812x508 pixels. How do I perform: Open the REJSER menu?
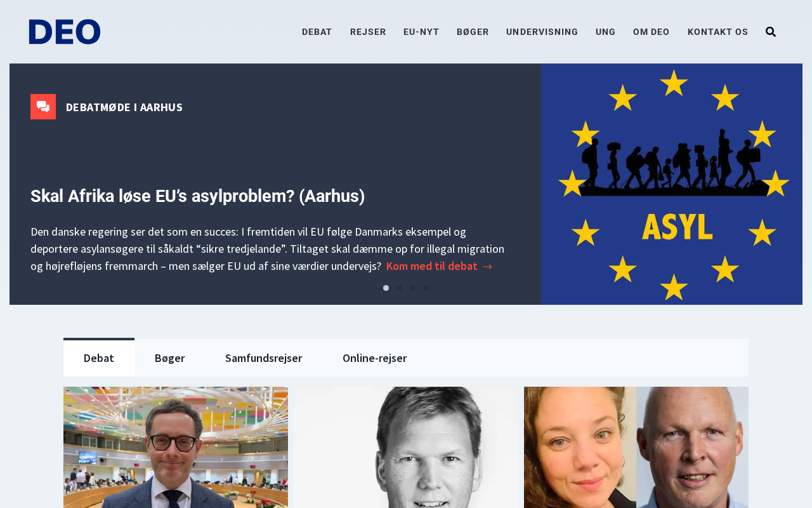[x=368, y=32]
